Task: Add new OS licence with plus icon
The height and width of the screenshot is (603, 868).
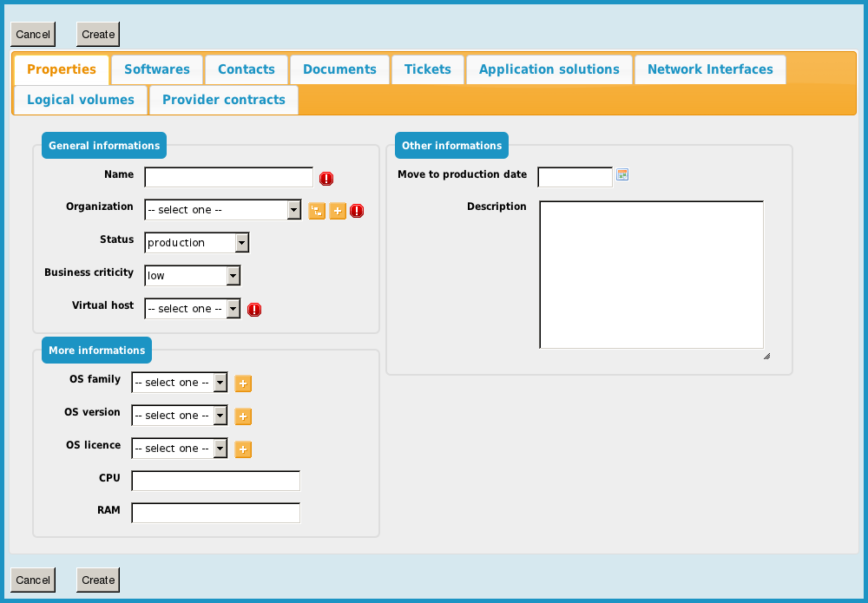Action: tap(244, 449)
